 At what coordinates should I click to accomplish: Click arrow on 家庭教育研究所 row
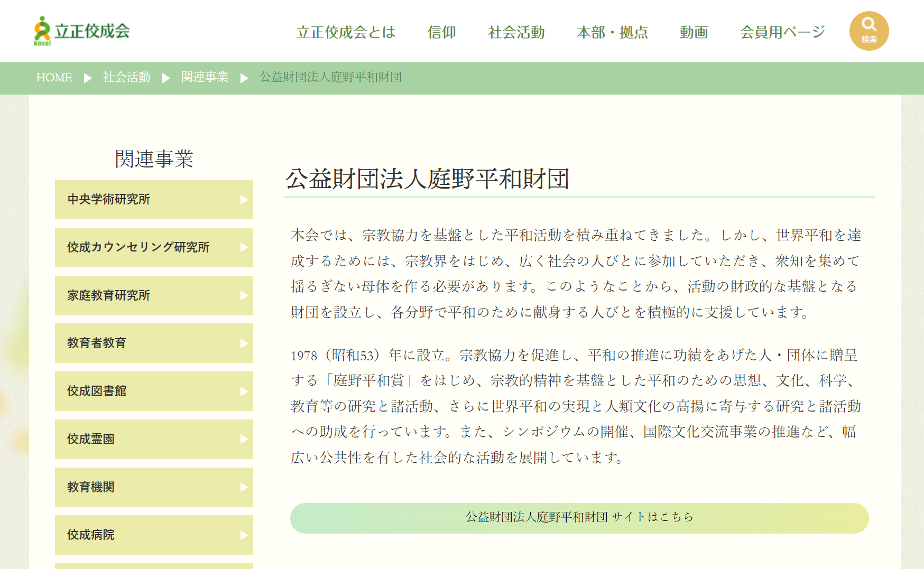coord(244,295)
